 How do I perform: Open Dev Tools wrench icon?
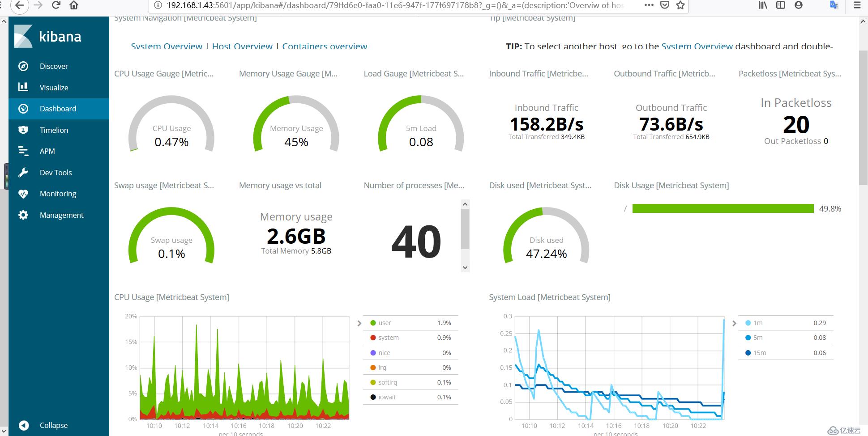click(23, 173)
